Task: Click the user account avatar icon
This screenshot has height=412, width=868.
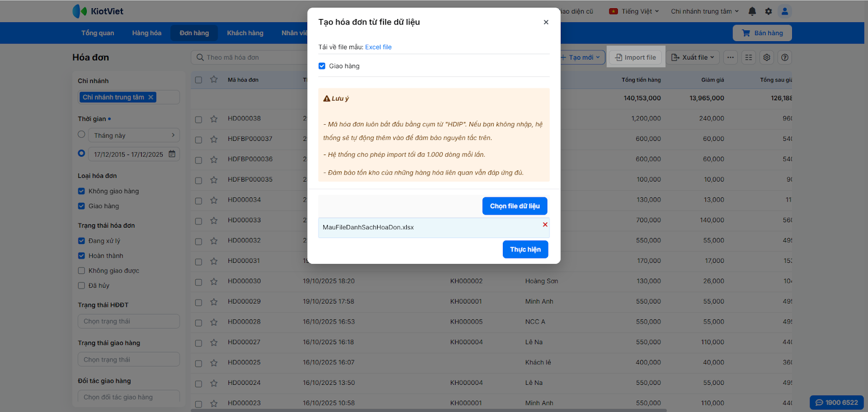Action: pyautogui.click(x=784, y=11)
